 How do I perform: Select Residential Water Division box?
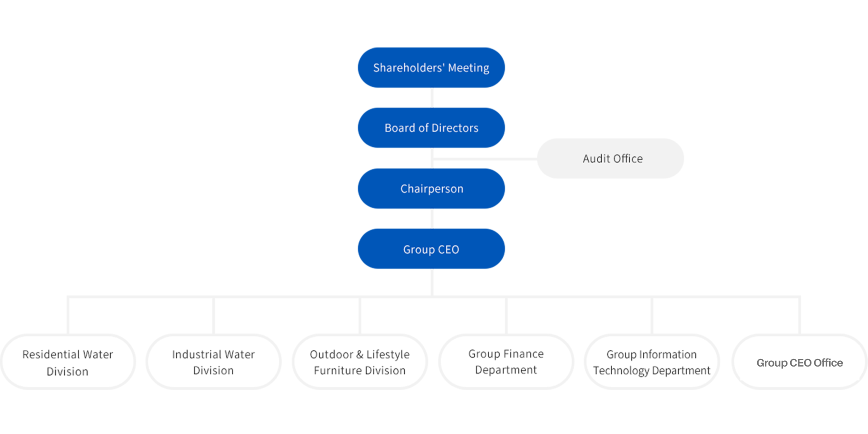pos(68,362)
